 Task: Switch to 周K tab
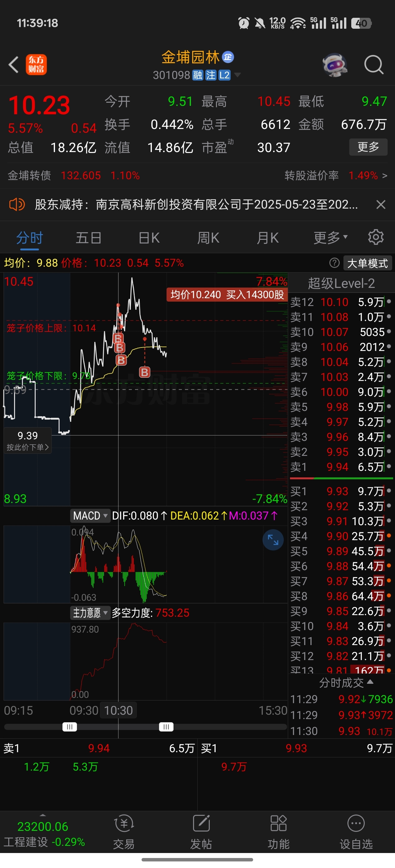tap(208, 238)
